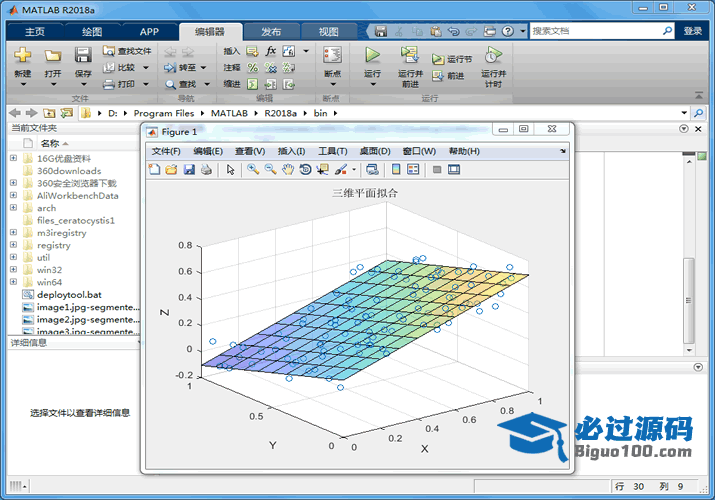
Task: Click the Insert Legend icon
Action: pos(413,170)
